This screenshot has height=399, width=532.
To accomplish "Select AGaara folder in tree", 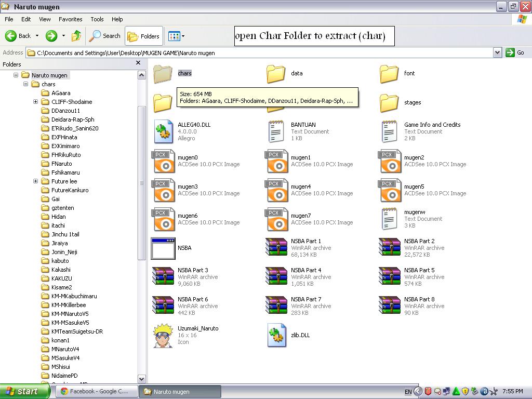I will (x=61, y=92).
